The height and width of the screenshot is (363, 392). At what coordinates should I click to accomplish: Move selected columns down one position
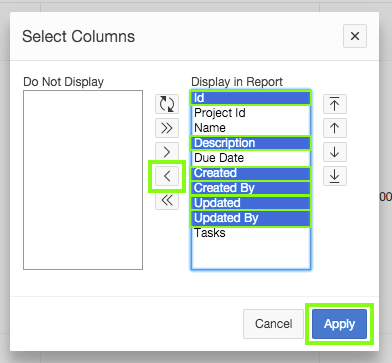[335, 152]
